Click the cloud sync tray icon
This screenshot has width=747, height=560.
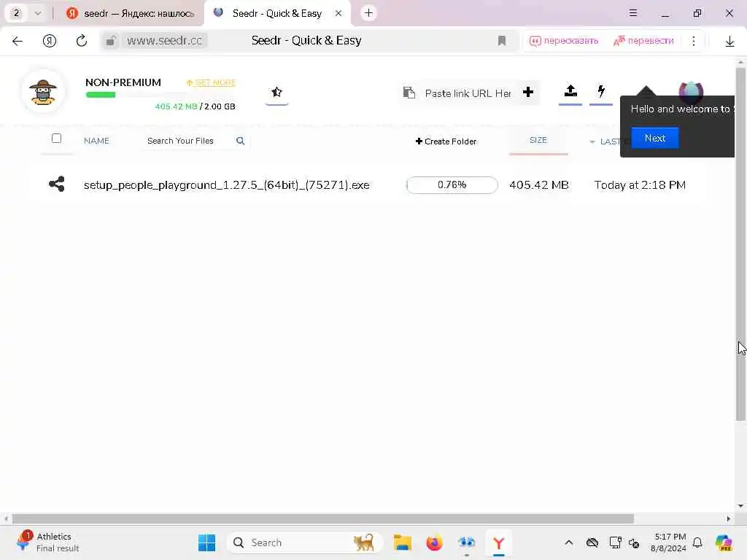coord(592,542)
